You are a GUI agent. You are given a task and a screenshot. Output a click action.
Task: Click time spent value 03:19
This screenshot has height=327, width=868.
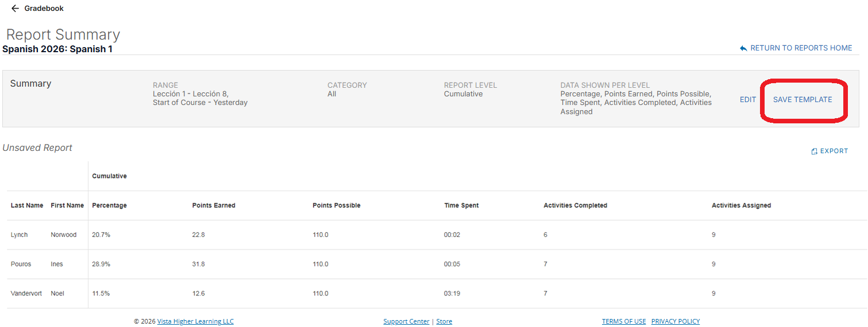point(452,294)
